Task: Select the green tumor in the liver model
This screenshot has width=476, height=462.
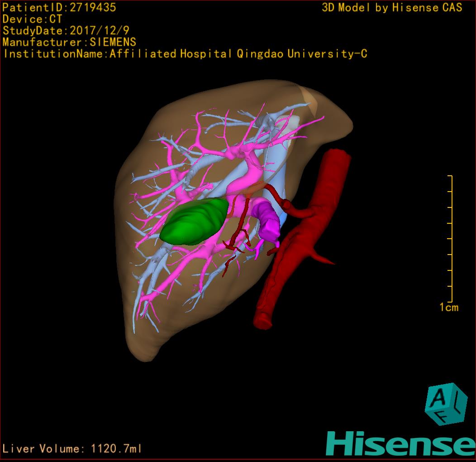Action: pyautogui.click(x=195, y=222)
